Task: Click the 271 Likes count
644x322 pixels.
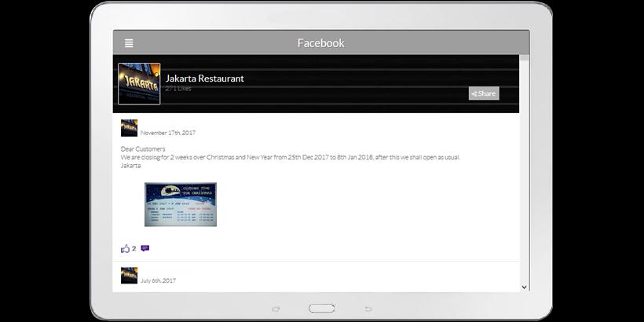Action: click(178, 88)
